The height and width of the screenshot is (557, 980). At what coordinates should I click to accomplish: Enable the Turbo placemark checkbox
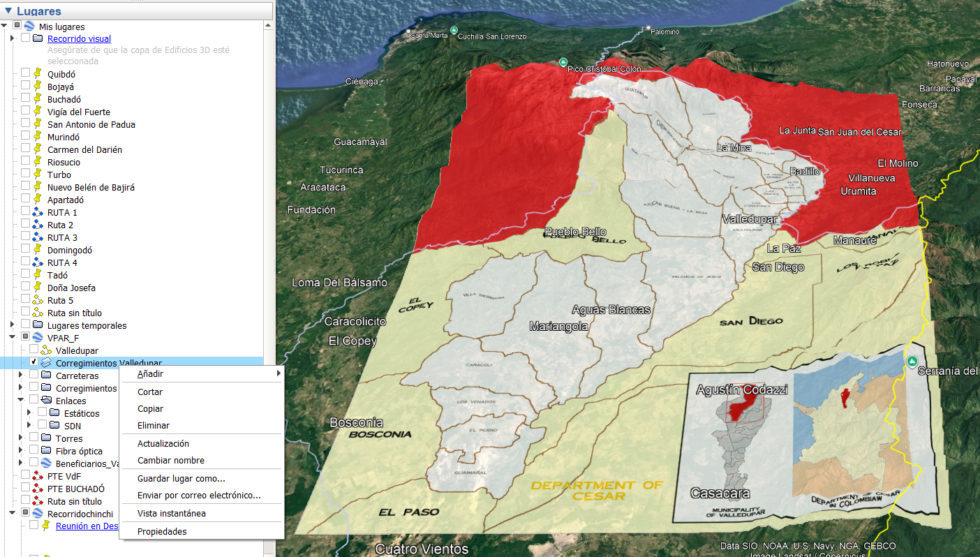point(25,174)
